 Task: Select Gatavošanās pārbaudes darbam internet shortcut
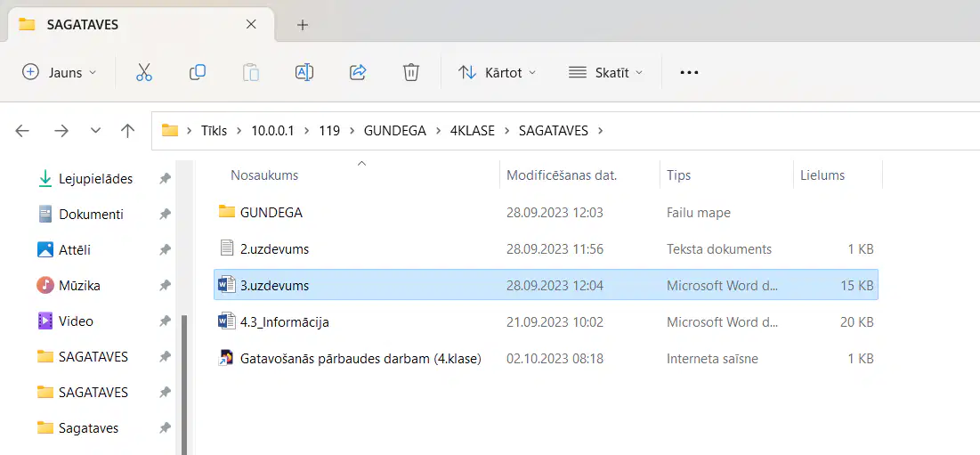click(x=546, y=358)
